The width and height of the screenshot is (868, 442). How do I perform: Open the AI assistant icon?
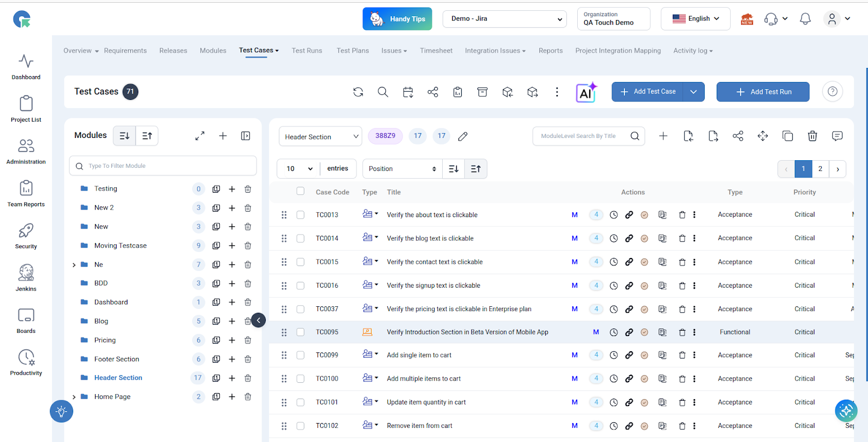[x=586, y=92]
